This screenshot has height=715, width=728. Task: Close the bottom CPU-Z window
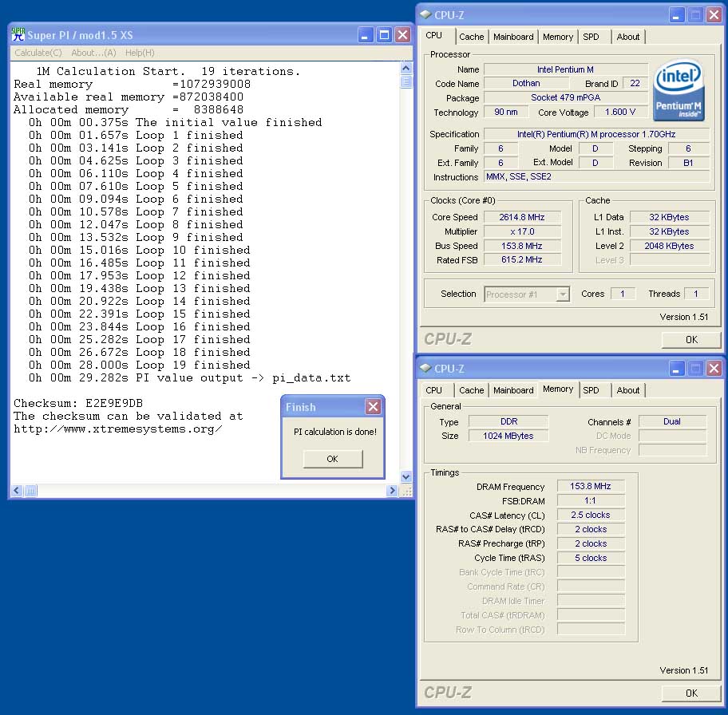(x=714, y=368)
